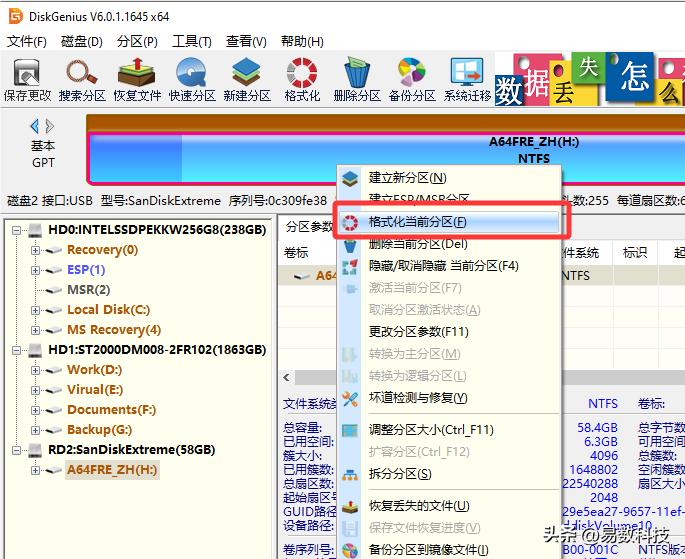Choose 格式化当前分区(F) from context menu
This screenshot has width=685, height=559.
tap(449, 222)
